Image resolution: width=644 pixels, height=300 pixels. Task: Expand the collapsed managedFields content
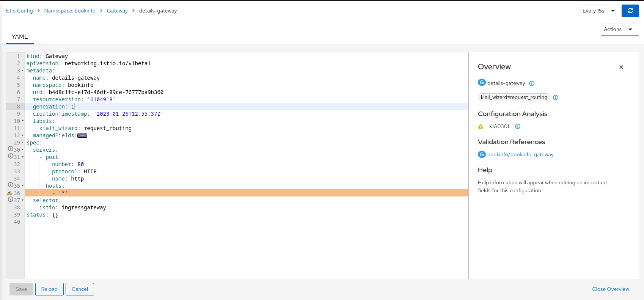tap(82, 135)
